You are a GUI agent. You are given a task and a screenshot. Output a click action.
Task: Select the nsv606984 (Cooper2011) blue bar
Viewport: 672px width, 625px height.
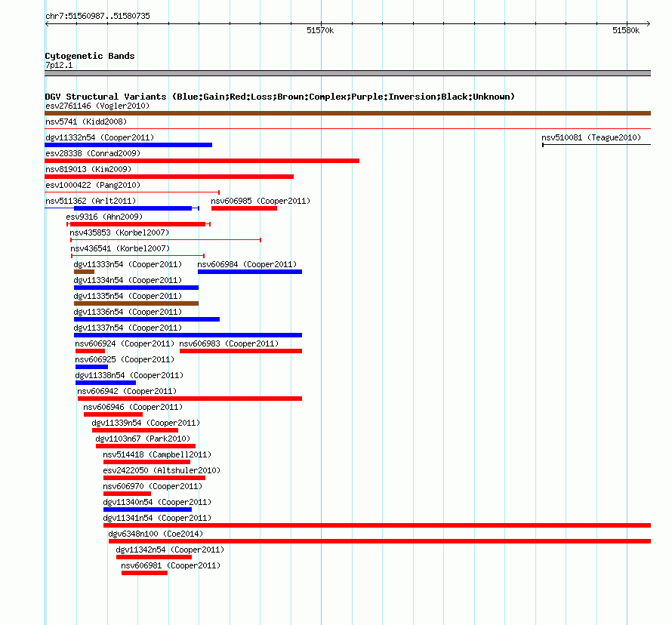(x=250, y=272)
